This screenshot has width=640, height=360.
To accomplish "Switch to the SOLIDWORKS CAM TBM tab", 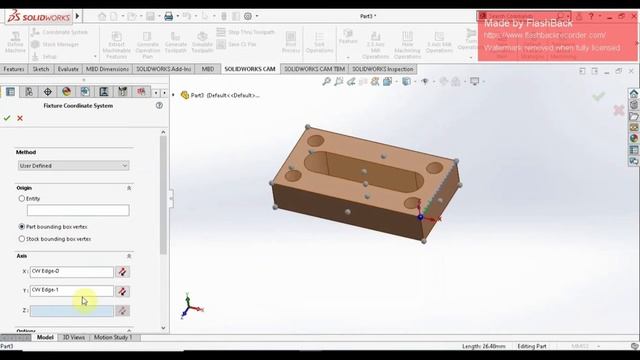I will 314,69.
